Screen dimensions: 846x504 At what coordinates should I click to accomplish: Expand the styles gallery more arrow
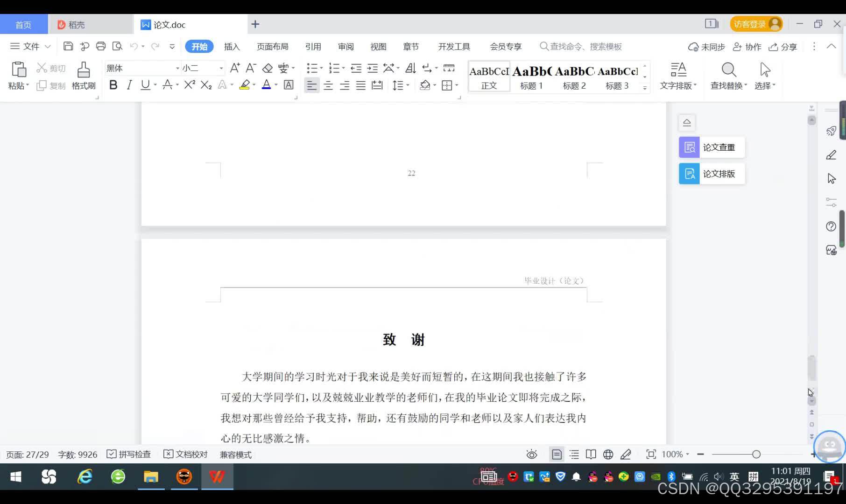(x=645, y=87)
